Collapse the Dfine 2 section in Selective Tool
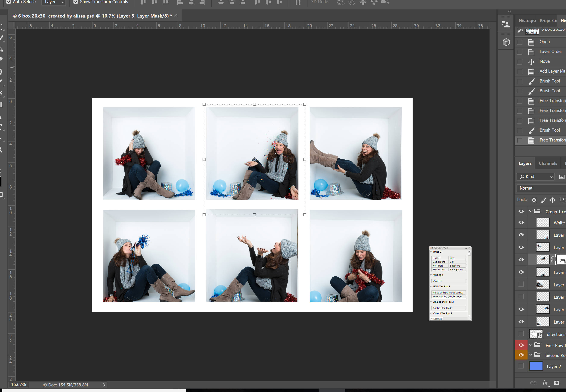The height and width of the screenshot is (392, 566). pos(431,252)
